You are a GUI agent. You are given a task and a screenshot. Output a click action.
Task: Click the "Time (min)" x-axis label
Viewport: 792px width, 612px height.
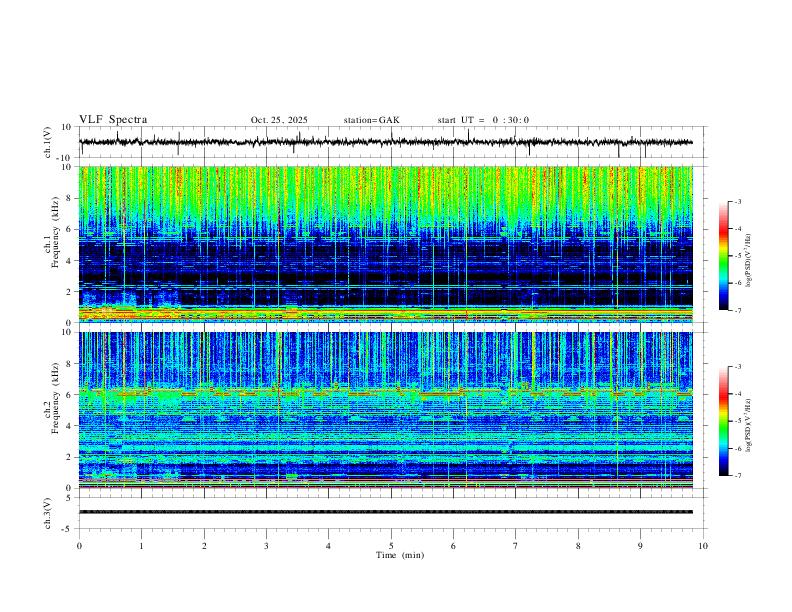tap(400, 555)
